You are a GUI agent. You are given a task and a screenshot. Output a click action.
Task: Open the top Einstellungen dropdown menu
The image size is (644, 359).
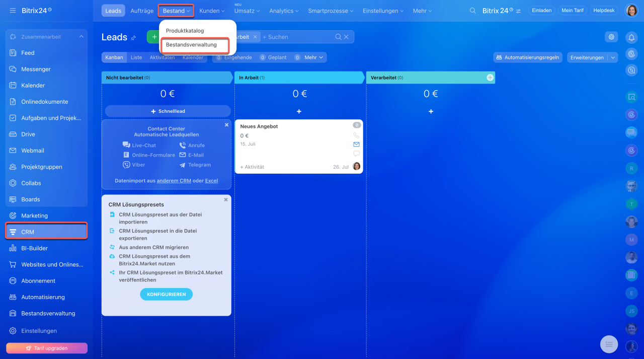point(383,11)
